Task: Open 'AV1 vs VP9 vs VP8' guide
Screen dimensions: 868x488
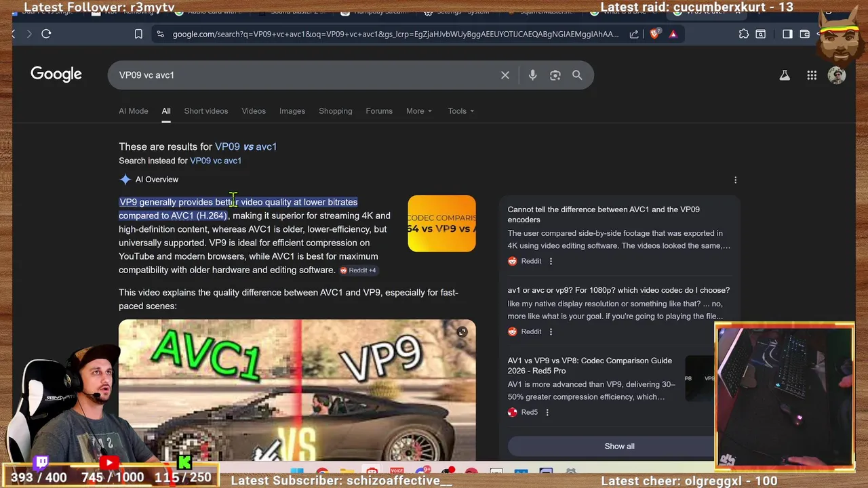Action: (590, 365)
